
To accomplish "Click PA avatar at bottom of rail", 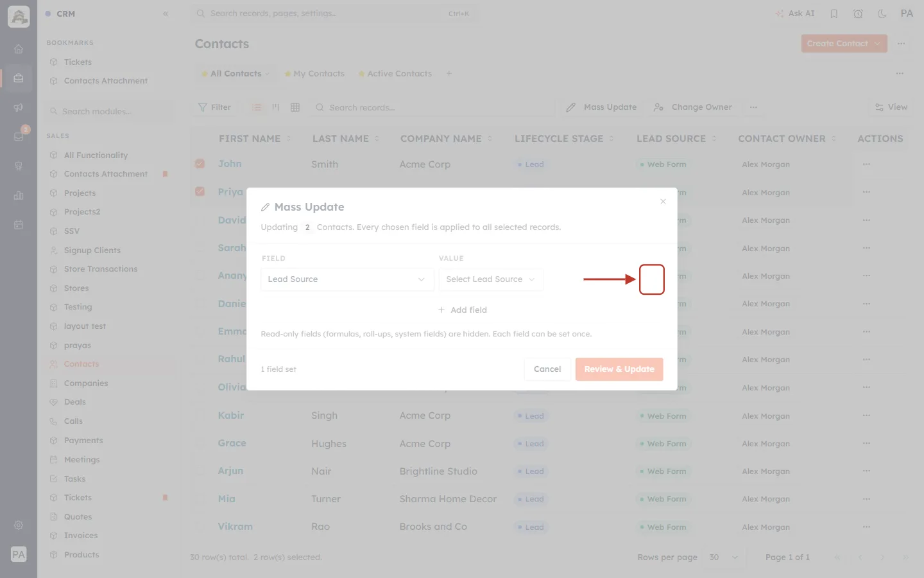I will (19, 554).
